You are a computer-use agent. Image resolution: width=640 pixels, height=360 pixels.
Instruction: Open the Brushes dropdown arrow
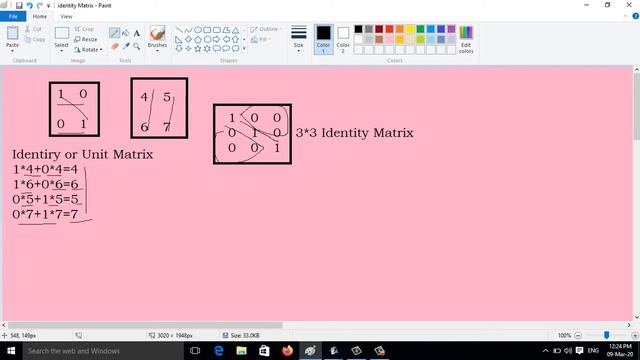[x=157, y=50]
